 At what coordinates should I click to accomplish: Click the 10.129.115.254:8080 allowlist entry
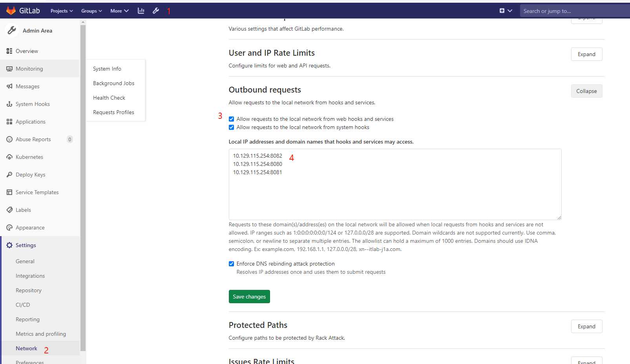(257, 164)
